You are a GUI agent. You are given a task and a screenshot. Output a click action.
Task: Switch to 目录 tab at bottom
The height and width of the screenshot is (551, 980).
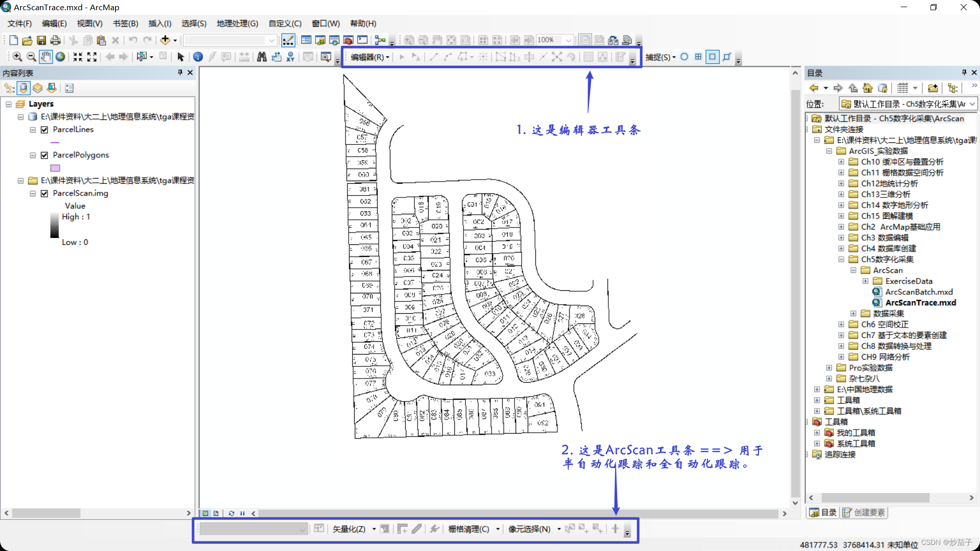click(823, 513)
